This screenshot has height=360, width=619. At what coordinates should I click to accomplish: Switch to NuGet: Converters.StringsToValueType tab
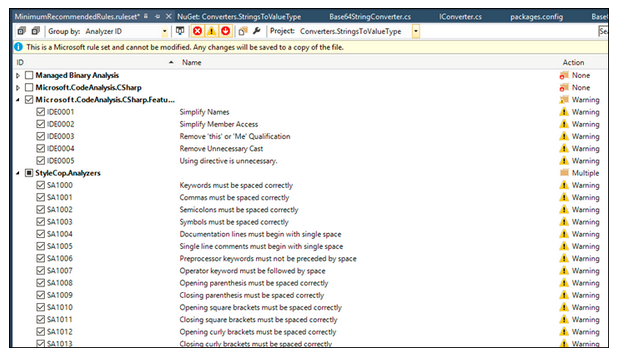click(x=239, y=17)
